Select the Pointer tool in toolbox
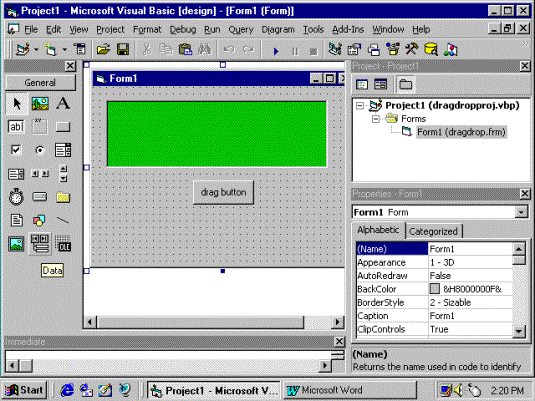Image resolution: width=535 pixels, height=401 pixels. click(16, 103)
